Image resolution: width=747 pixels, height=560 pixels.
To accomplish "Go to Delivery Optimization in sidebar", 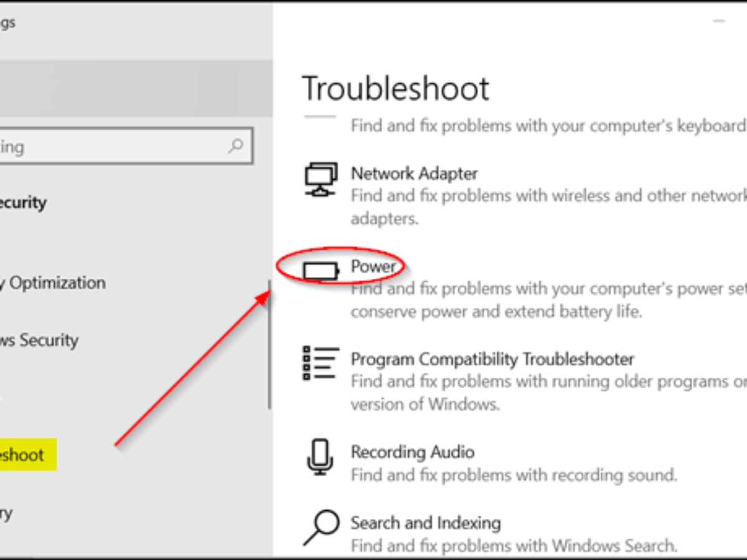I will [56, 283].
